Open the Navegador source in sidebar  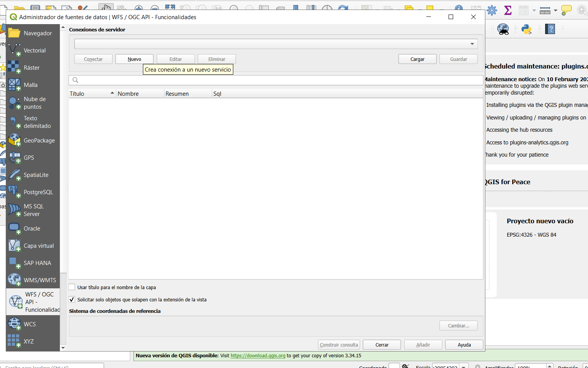pos(33,33)
